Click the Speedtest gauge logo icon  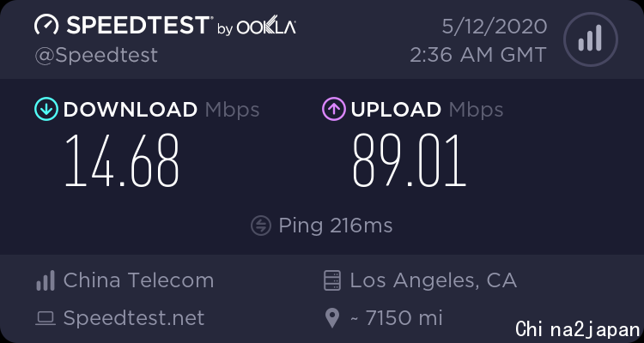pos(46,26)
